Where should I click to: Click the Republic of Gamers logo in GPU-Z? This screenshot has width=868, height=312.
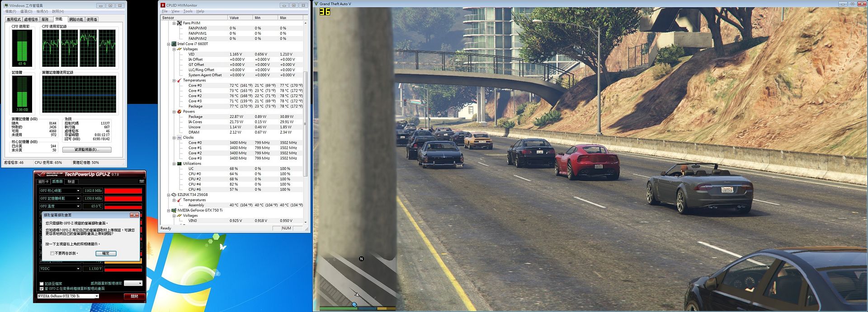click(x=49, y=174)
